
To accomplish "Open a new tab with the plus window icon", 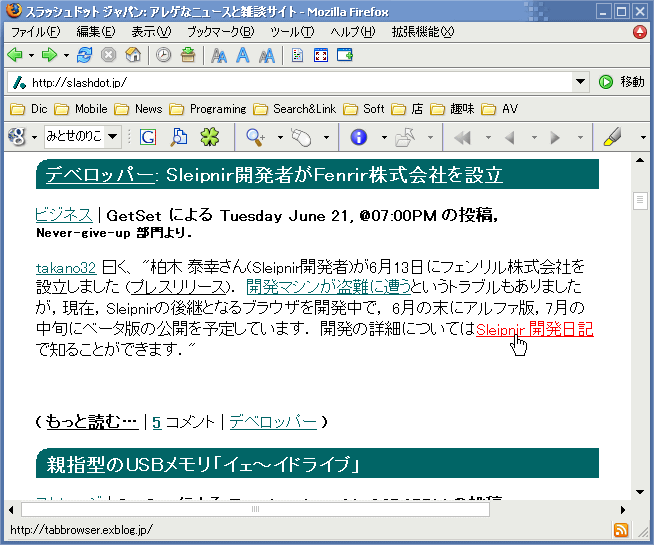I will [x=345, y=54].
